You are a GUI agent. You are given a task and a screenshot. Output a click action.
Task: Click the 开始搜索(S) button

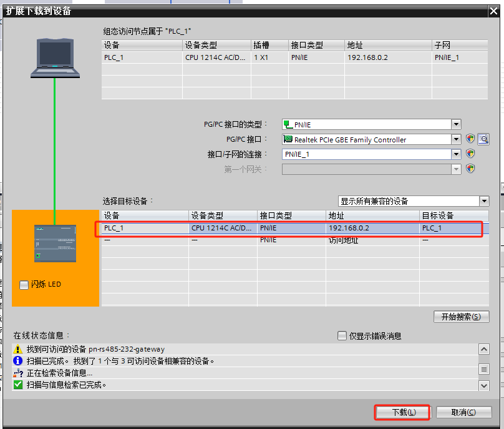tap(461, 317)
